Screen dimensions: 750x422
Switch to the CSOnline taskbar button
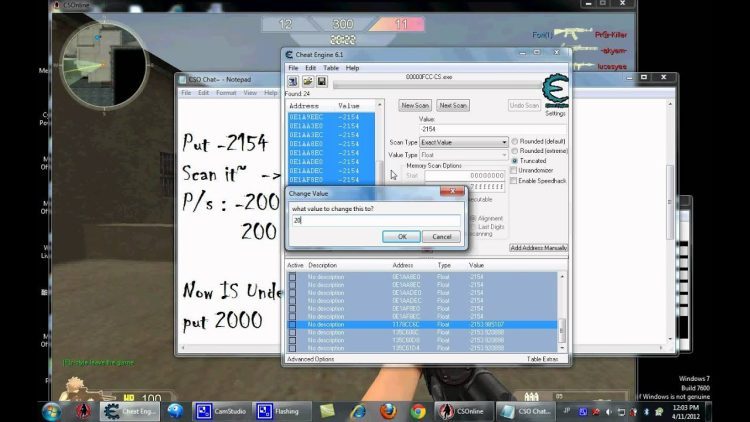(463, 411)
